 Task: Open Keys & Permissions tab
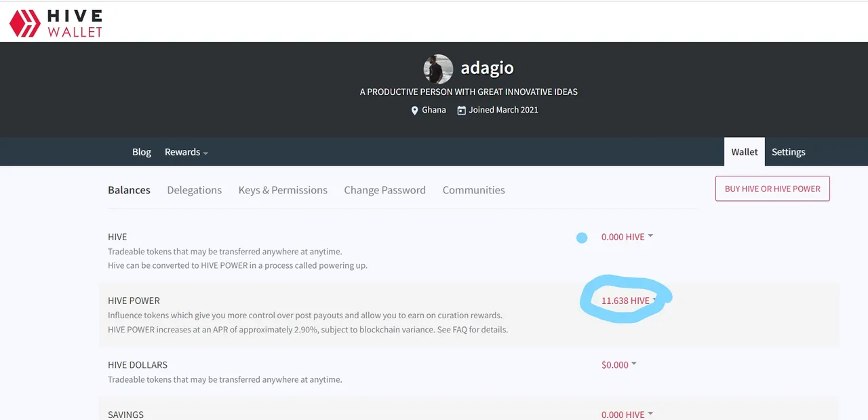click(283, 190)
